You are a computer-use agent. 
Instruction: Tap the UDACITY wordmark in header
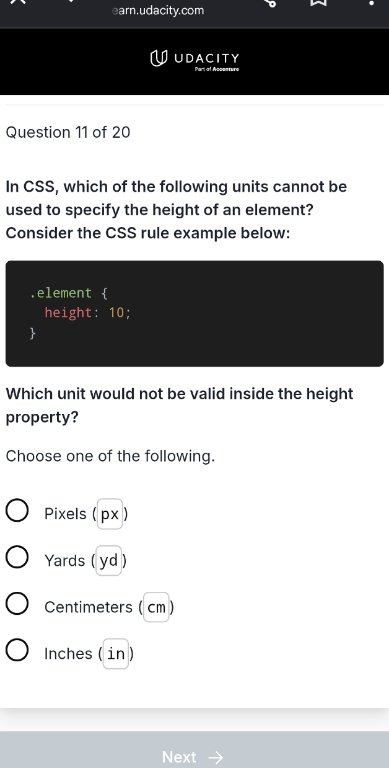pyautogui.click(x=207, y=58)
